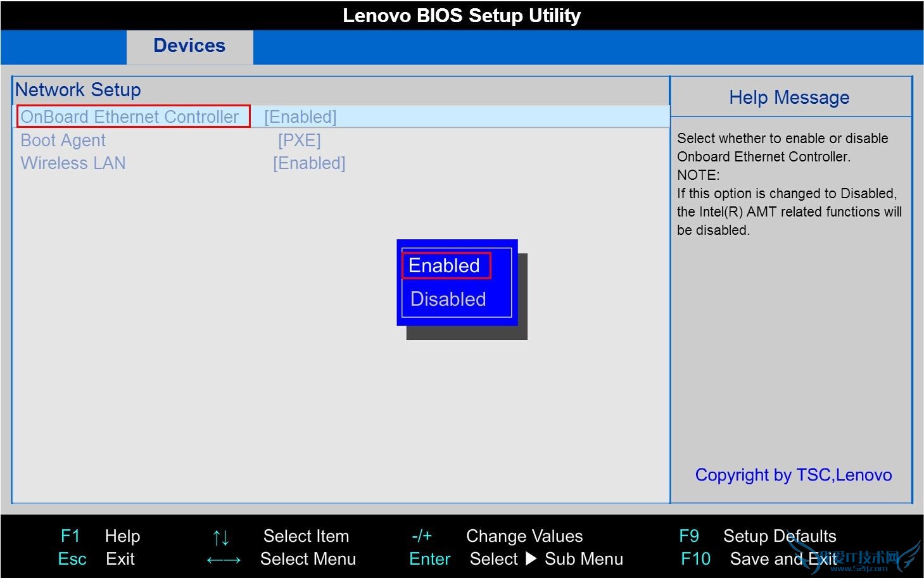This screenshot has height=578, width=924.
Task: Click the F1 Help key hint
Action: pyautogui.click(x=100, y=536)
